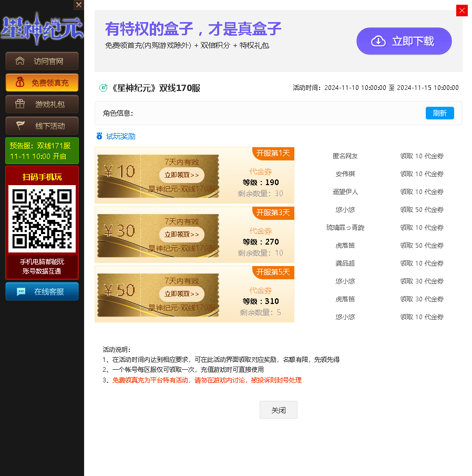Claim the ¥10 voucher with 立即领取
Image resolution: width=472 pixels, height=476 pixels.
(x=181, y=175)
